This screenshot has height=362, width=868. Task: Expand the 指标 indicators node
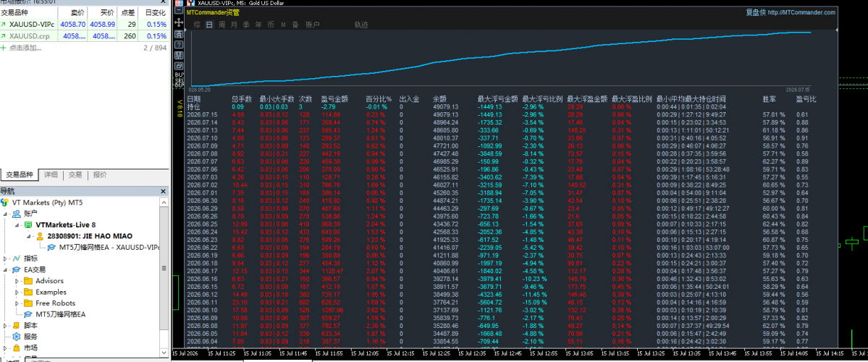6,258
